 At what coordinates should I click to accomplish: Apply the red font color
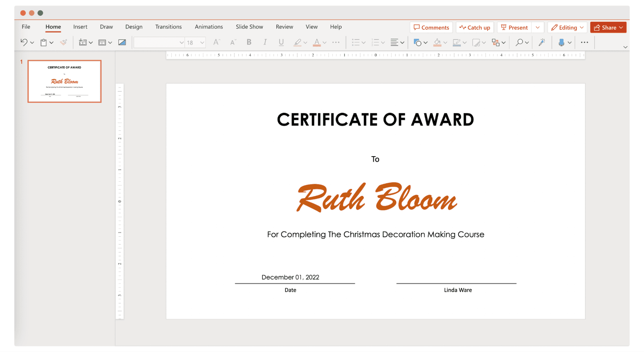[316, 43]
